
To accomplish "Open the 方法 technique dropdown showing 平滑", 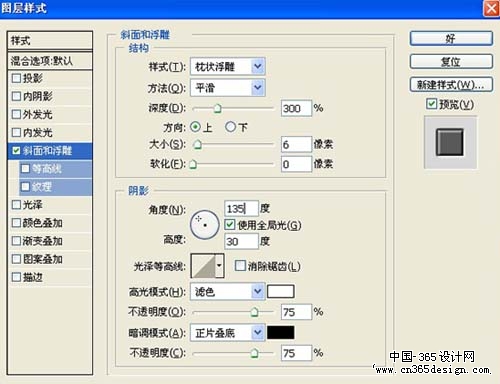I will [x=228, y=88].
